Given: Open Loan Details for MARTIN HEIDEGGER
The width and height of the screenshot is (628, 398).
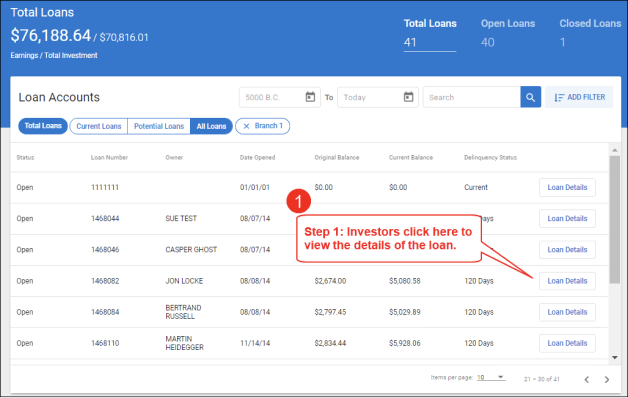Looking at the screenshot, I should click(x=567, y=343).
